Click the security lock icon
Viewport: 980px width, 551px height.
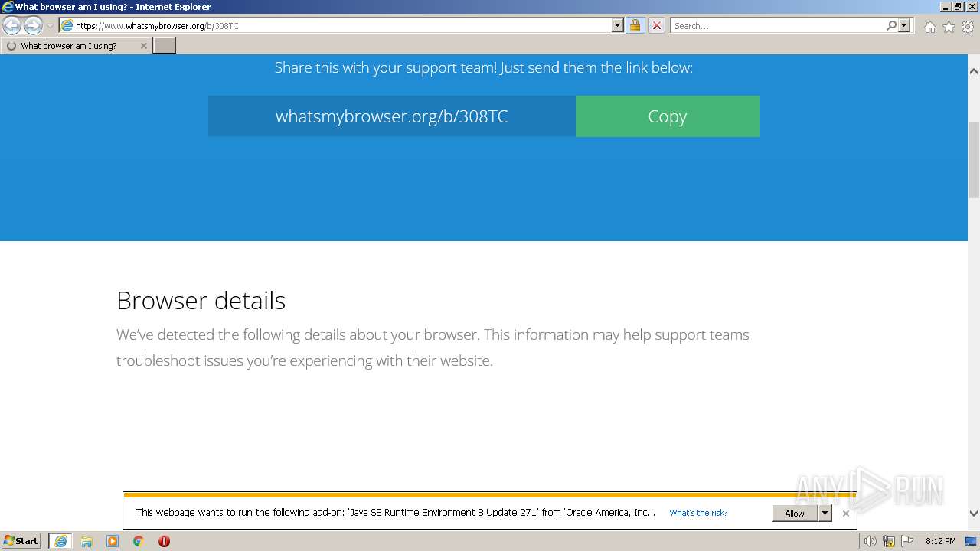[635, 25]
